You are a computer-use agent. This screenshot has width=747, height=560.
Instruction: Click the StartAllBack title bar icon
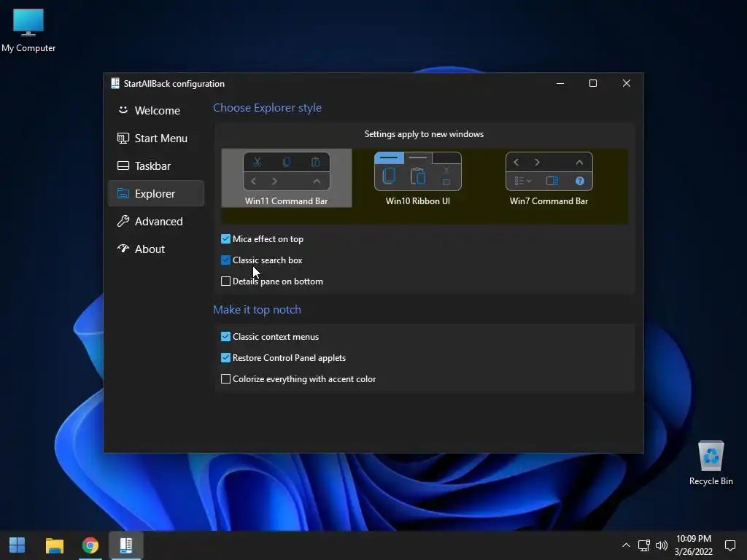115,83
